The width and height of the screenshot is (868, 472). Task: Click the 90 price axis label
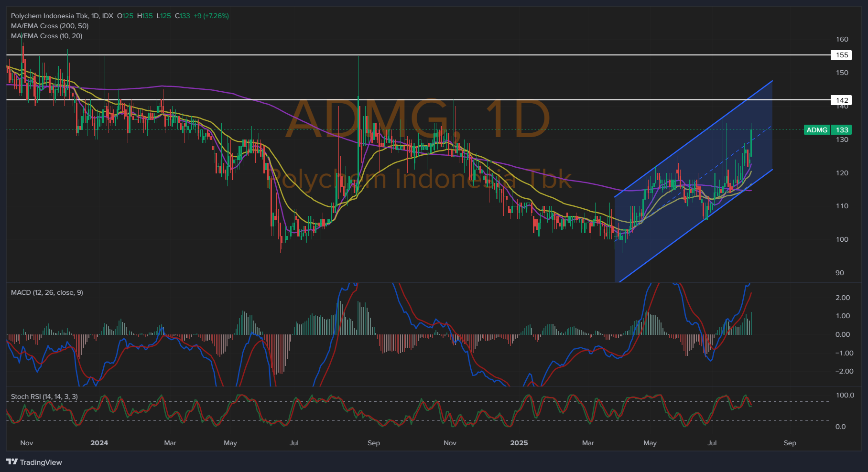pyautogui.click(x=840, y=273)
